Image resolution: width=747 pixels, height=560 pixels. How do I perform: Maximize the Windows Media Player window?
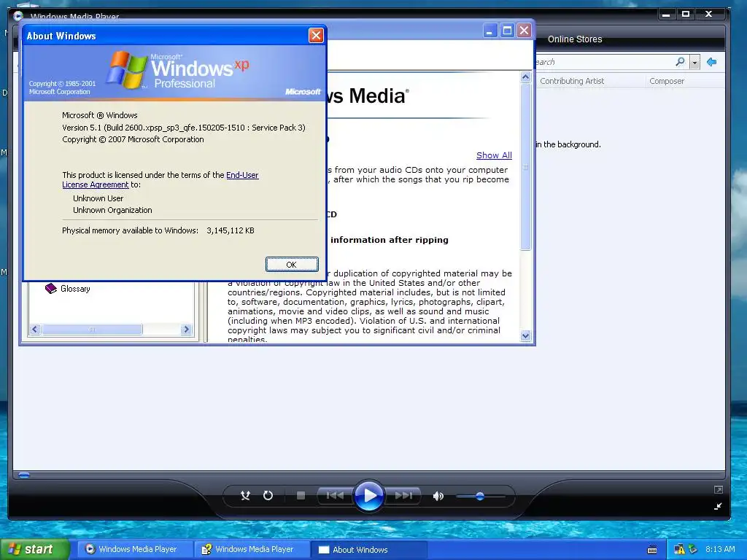pos(686,15)
